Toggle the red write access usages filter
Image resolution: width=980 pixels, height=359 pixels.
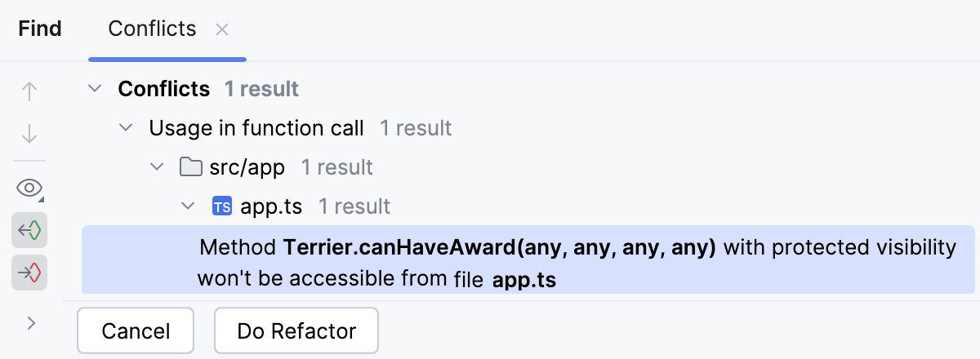[29, 273]
